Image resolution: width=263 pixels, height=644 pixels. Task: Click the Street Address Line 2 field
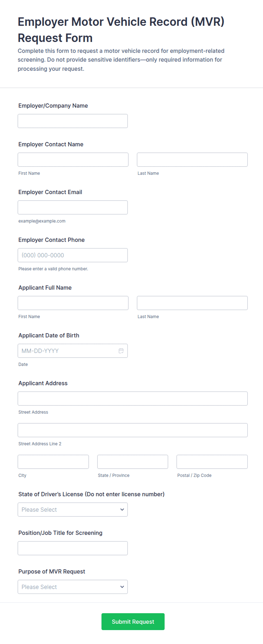click(133, 430)
